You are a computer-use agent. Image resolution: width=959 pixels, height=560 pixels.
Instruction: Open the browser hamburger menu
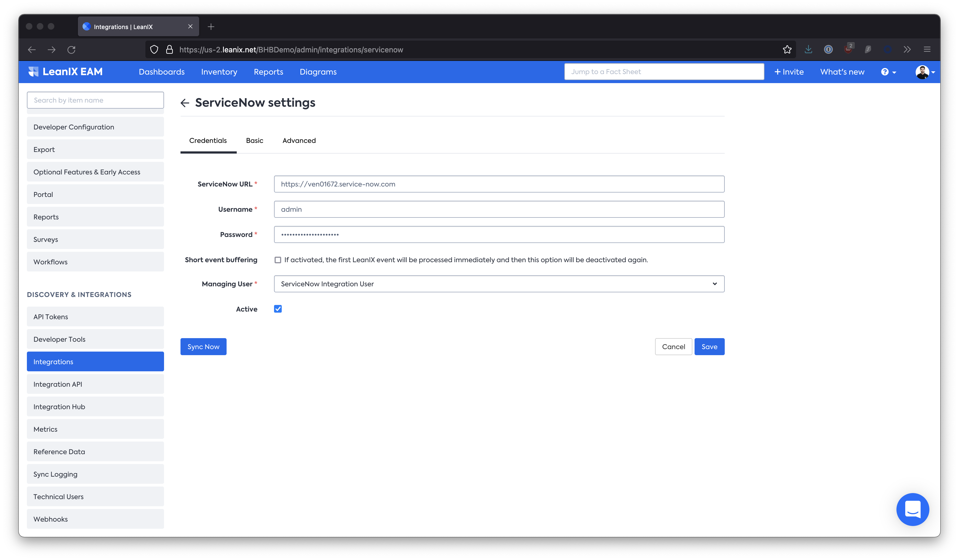pyautogui.click(x=927, y=50)
